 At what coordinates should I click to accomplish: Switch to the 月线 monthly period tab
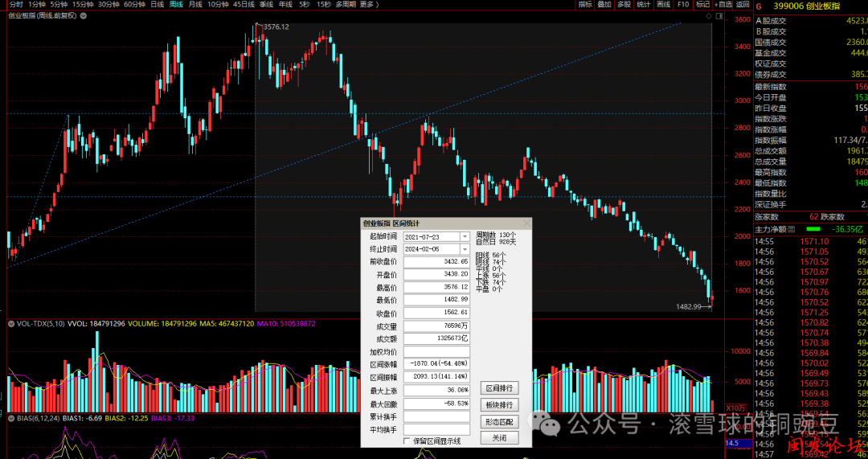(x=195, y=4)
